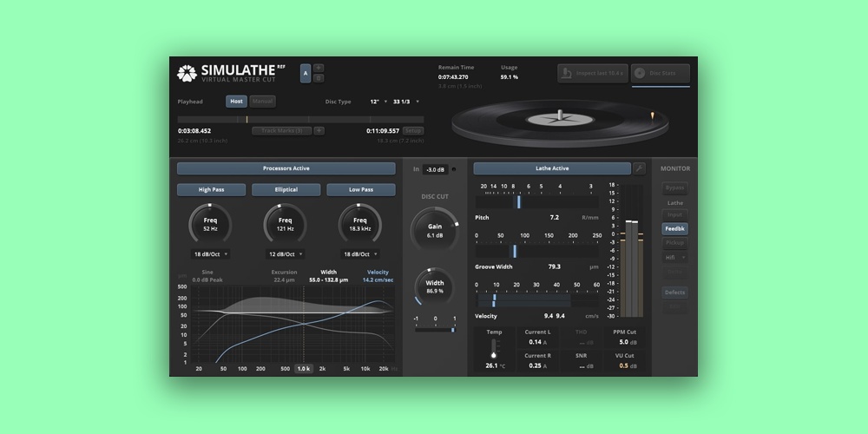Viewport: 868px width, 434px height.
Task: Toggle the High Pass filter
Action: pos(212,190)
